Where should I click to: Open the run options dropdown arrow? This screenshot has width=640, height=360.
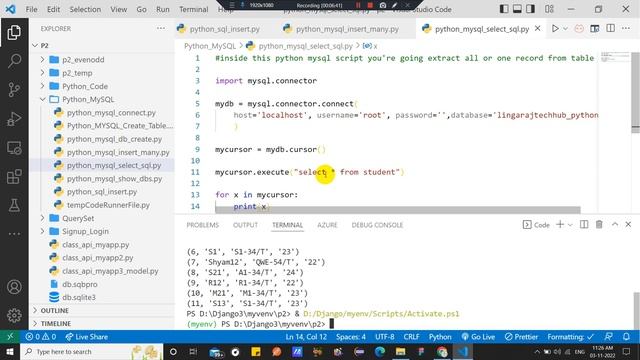565,29
